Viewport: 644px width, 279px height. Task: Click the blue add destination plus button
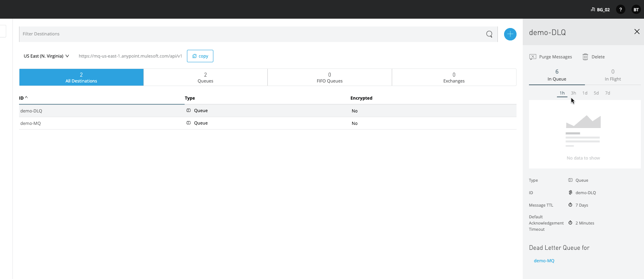(510, 34)
